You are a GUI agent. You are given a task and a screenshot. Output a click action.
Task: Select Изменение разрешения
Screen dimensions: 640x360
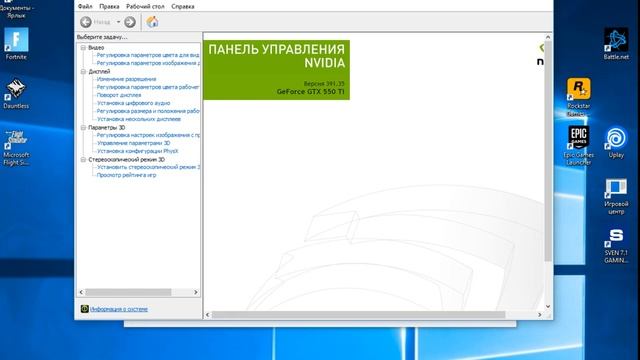pos(126,79)
